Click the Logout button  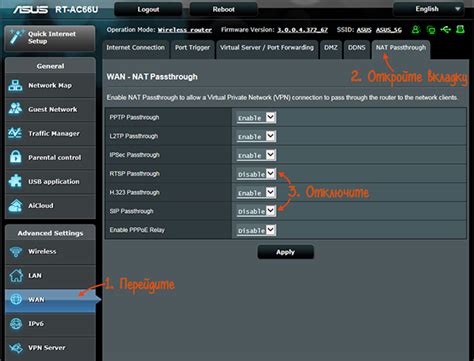tap(148, 9)
